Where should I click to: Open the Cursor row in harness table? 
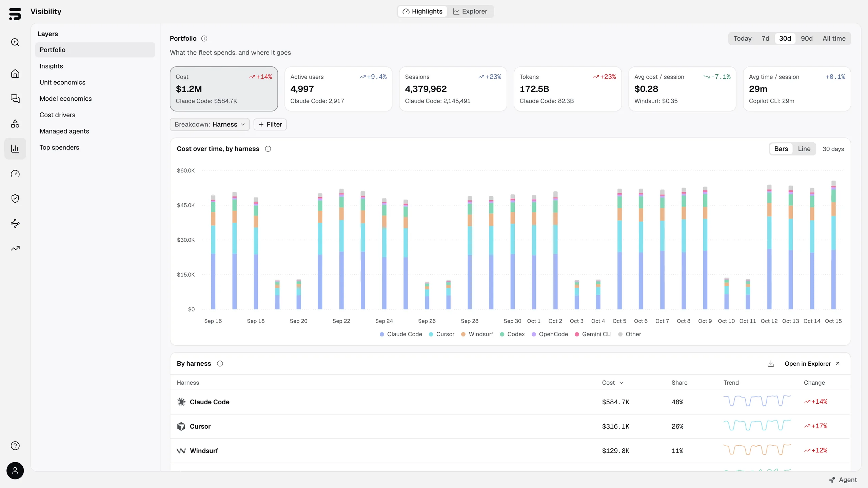pos(510,426)
